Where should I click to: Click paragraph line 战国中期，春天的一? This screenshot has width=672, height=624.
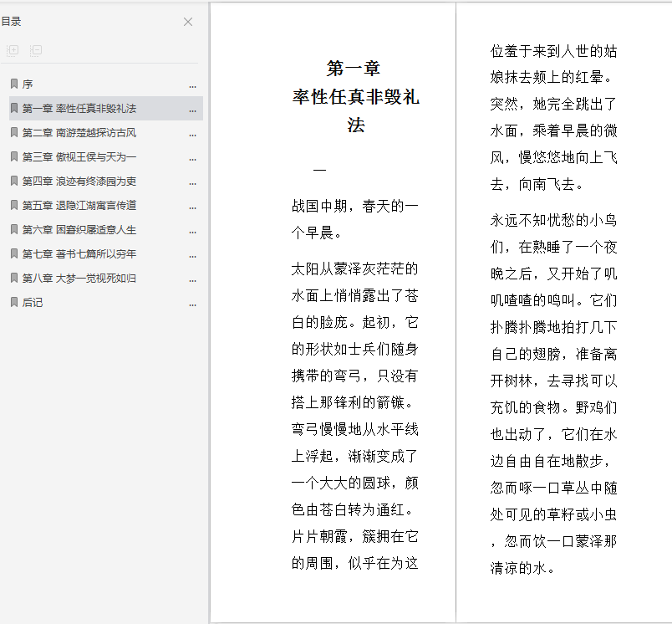tap(355, 207)
